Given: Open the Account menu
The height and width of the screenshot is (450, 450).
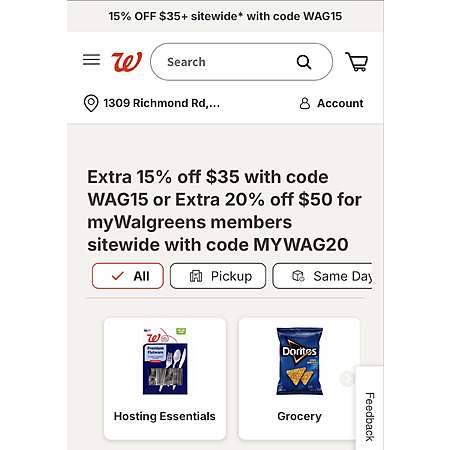Looking at the screenshot, I should pos(331,103).
